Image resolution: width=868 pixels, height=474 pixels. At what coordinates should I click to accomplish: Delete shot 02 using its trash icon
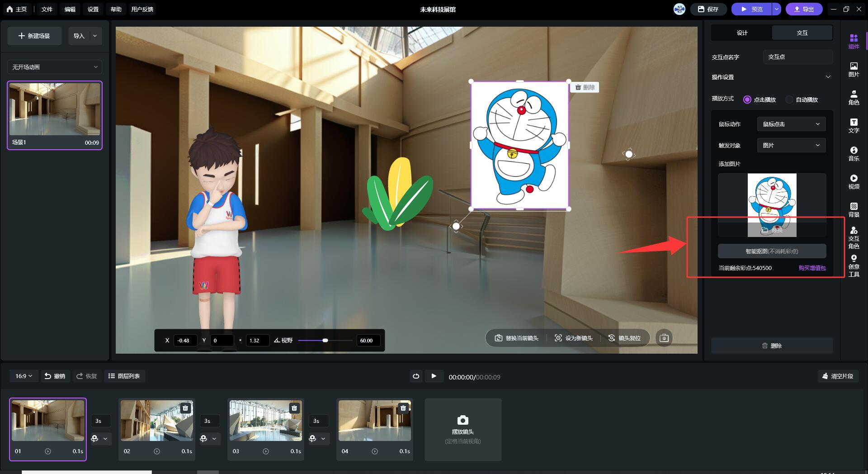coord(185,408)
